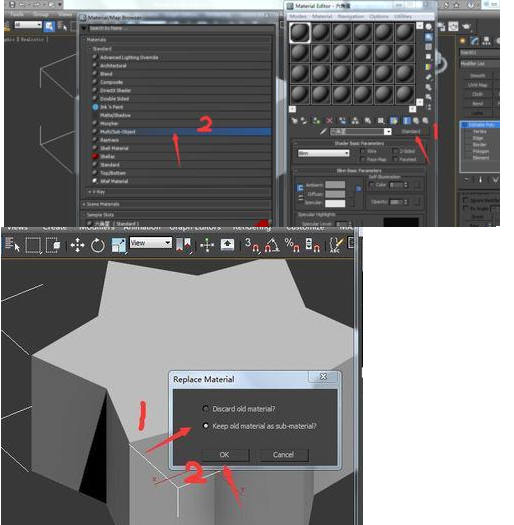Enable the Wire checkbox
This screenshot has width=514, height=525.
[x=362, y=151]
